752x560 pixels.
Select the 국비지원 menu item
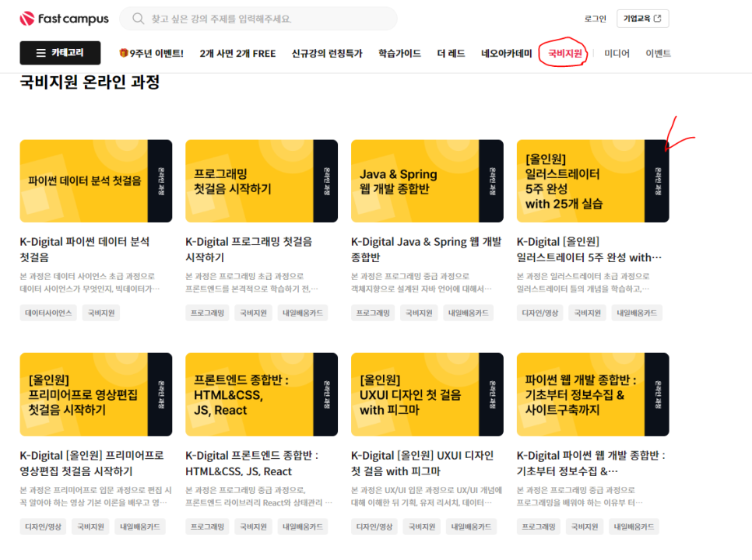[565, 53]
